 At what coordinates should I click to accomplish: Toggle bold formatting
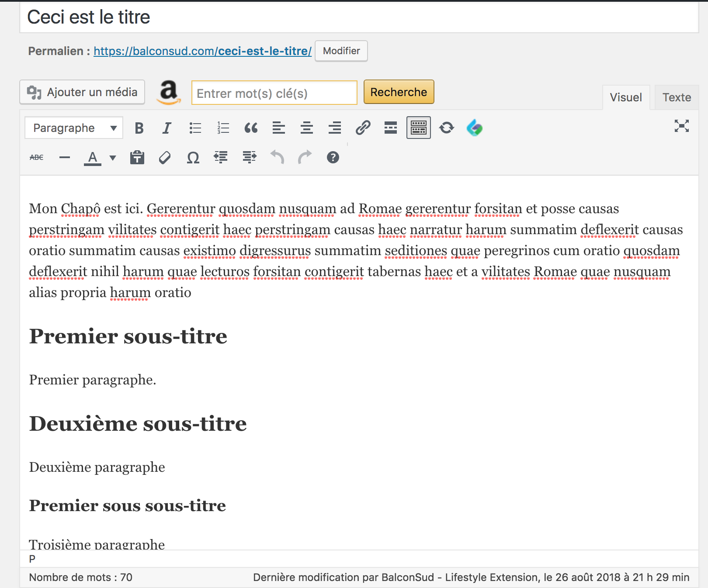click(x=139, y=128)
